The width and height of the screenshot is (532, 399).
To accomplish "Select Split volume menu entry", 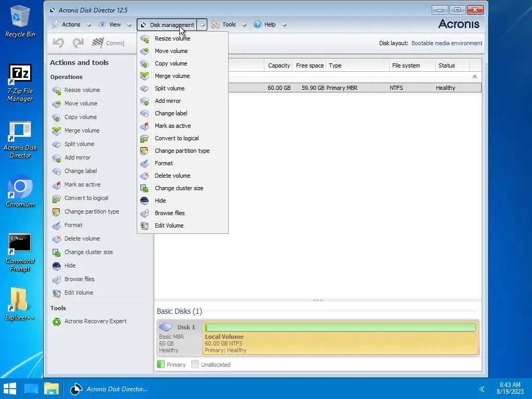I will click(182, 88).
